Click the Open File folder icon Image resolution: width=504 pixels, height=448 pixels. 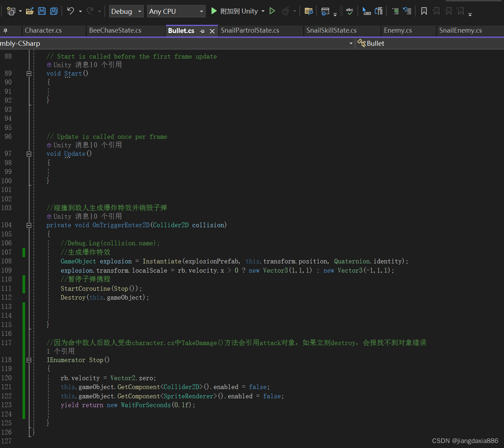point(30,11)
